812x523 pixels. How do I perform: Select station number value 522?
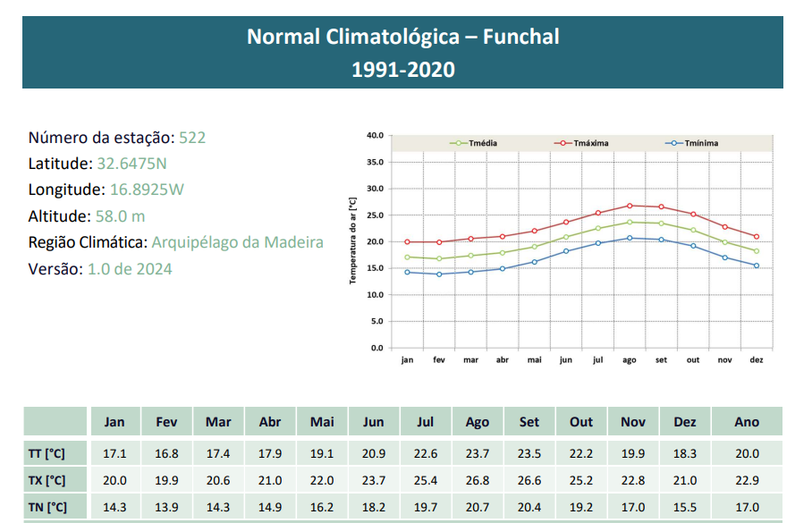coord(192,138)
